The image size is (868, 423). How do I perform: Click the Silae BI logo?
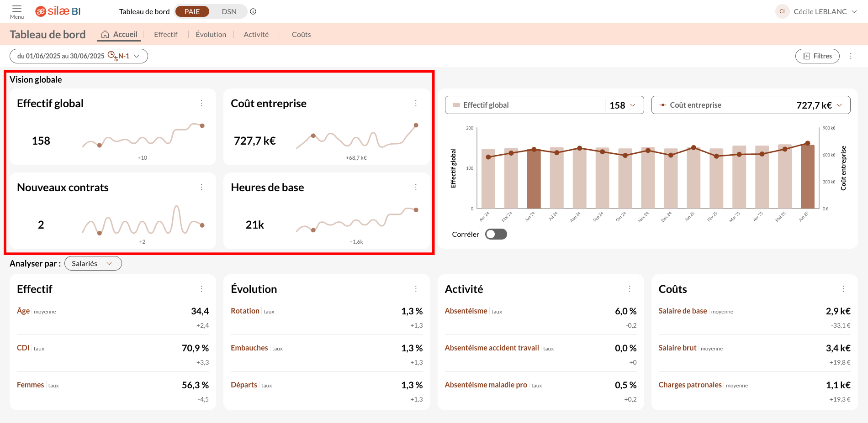point(58,11)
